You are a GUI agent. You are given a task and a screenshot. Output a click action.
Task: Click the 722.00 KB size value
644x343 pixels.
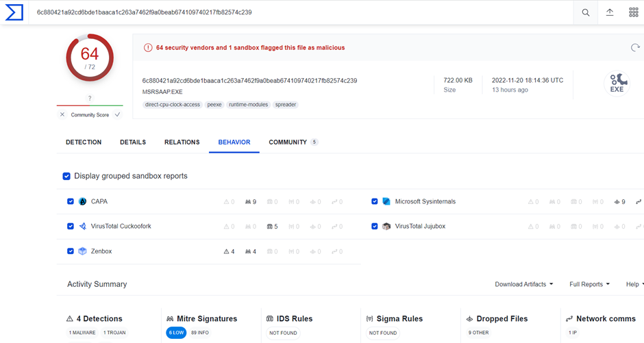[x=458, y=80]
